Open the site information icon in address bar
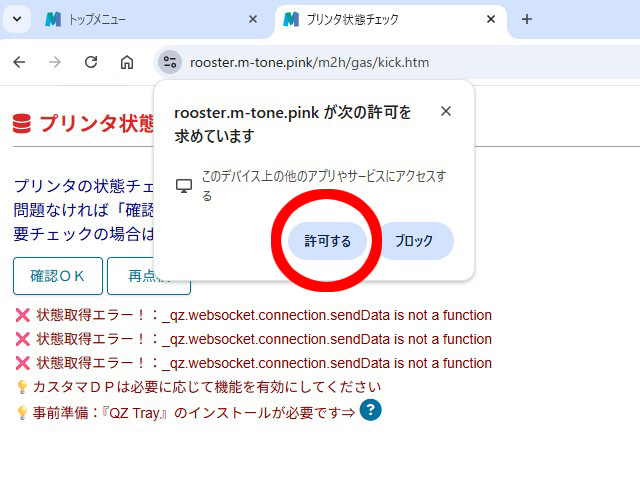Screen dimensions: 640x500 (170, 62)
